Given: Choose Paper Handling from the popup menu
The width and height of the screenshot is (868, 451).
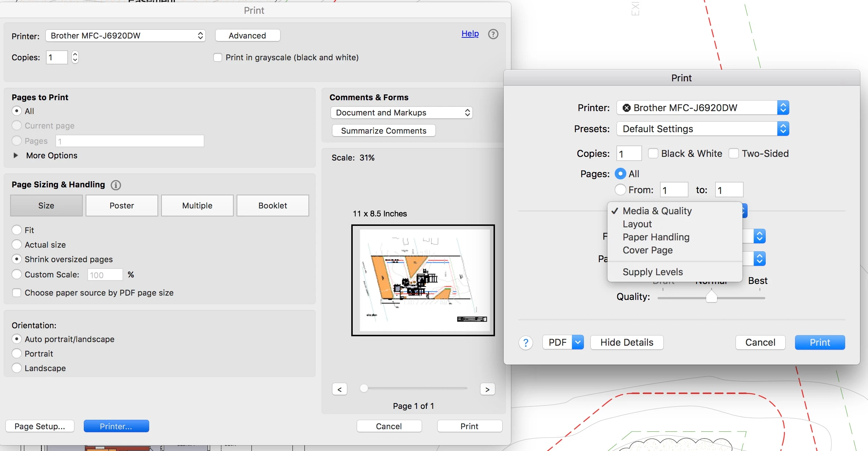Looking at the screenshot, I should [656, 237].
